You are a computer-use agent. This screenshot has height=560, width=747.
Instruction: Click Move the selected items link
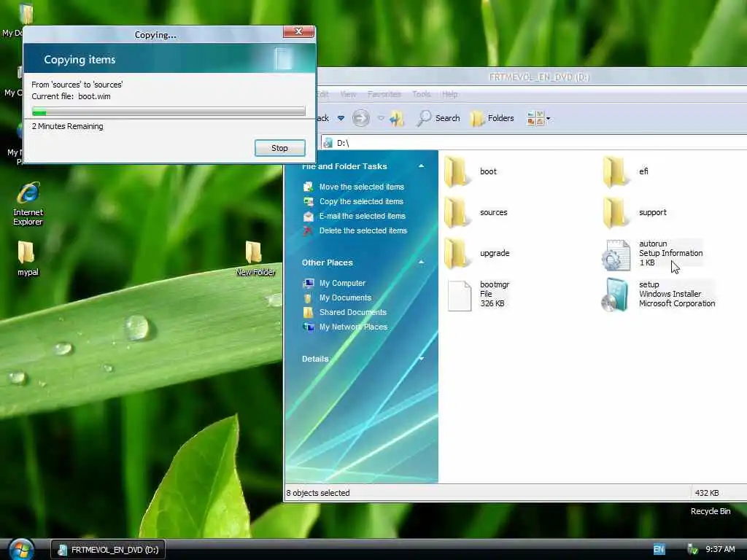[x=362, y=187]
